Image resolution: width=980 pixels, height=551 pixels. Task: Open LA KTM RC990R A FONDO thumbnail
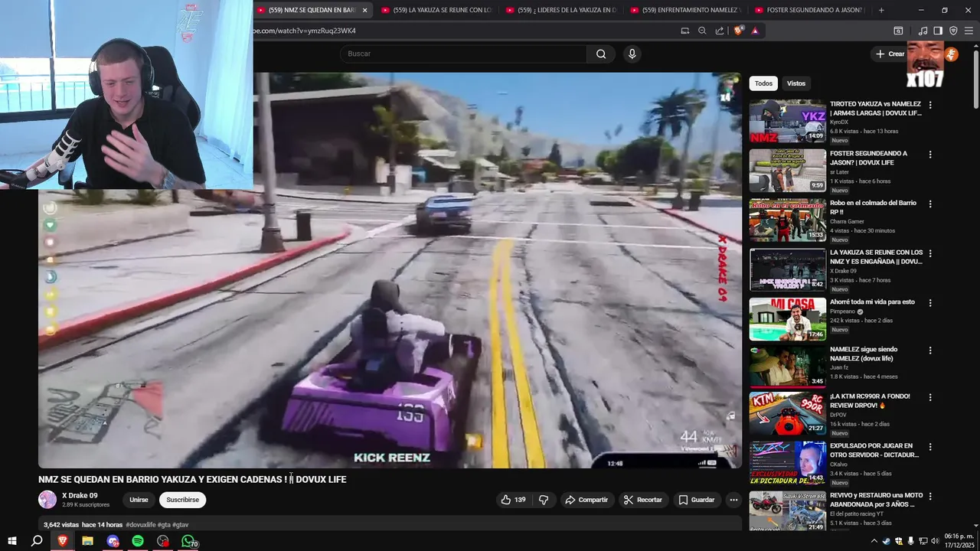point(788,413)
